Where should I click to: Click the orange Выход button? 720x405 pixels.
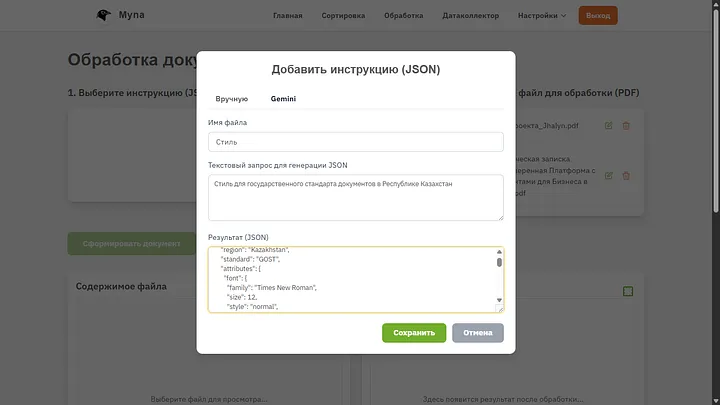pos(598,16)
